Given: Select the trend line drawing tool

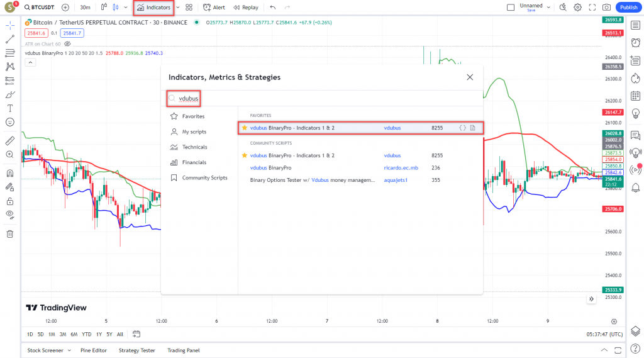Looking at the screenshot, I should coord(10,39).
